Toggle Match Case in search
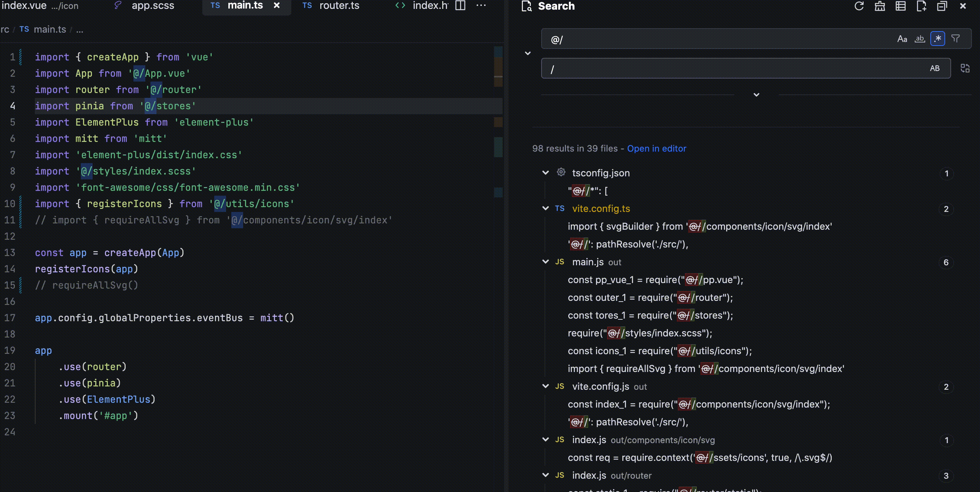This screenshot has height=492, width=980. tap(902, 39)
